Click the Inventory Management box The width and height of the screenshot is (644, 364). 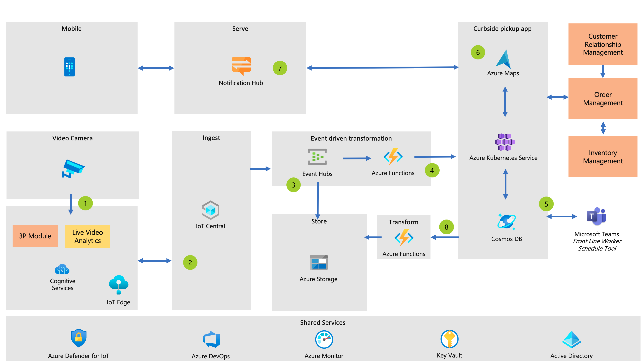(x=603, y=156)
